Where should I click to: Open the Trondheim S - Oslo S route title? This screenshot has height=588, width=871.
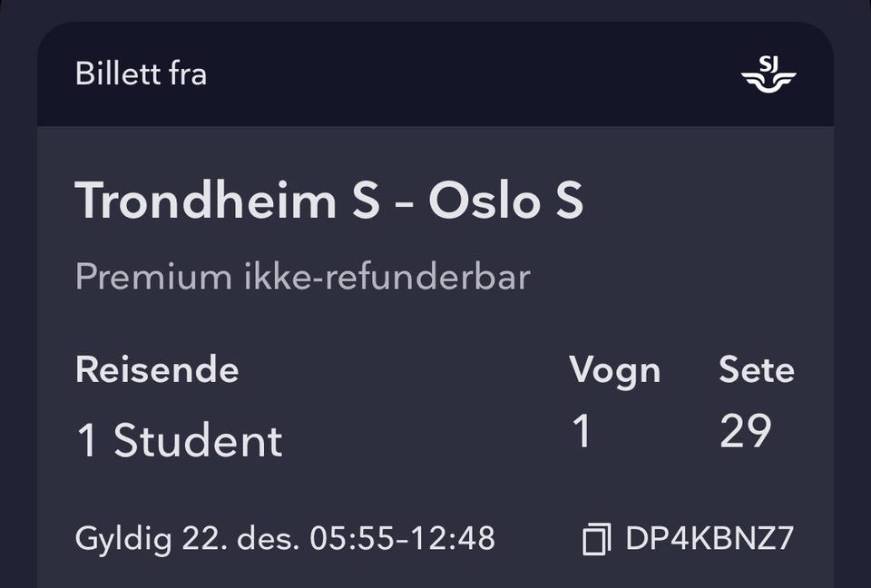coord(329,200)
